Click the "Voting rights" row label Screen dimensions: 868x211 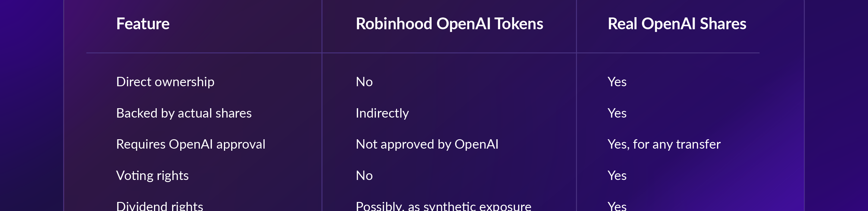(x=152, y=176)
